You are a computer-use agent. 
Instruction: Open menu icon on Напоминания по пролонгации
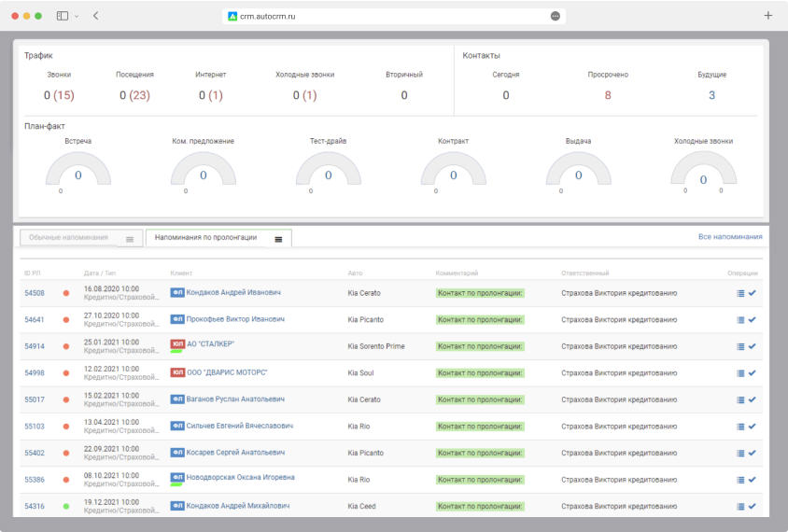tap(278, 239)
